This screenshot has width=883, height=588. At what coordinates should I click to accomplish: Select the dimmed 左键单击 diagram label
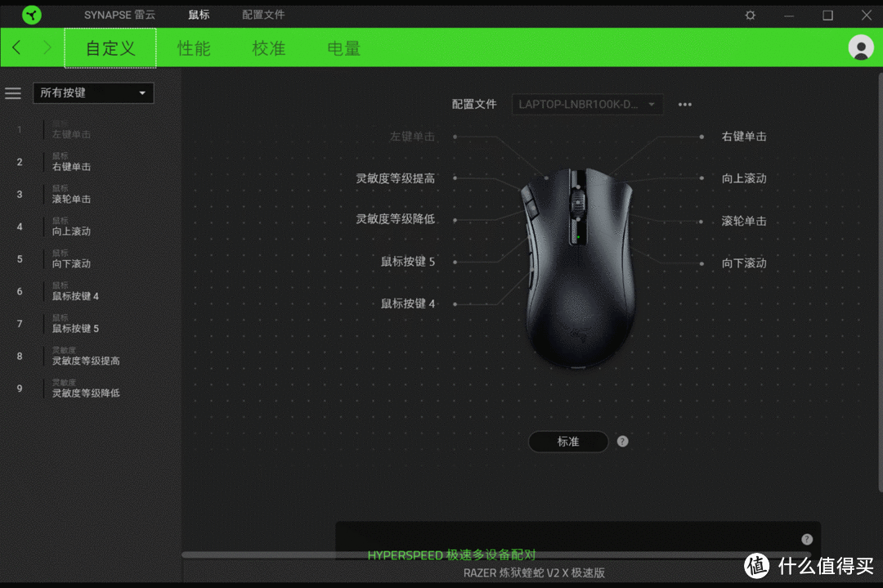pos(412,137)
